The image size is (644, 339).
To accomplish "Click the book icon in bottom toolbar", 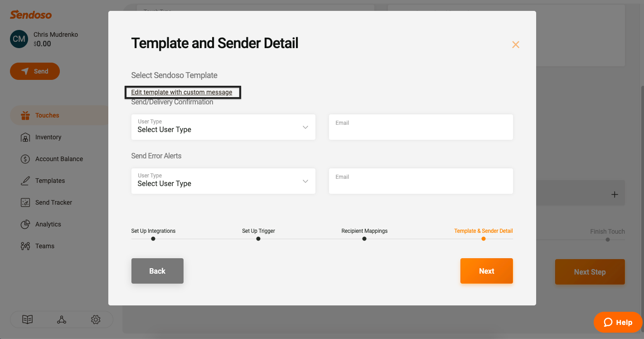I will click(28, 319).
